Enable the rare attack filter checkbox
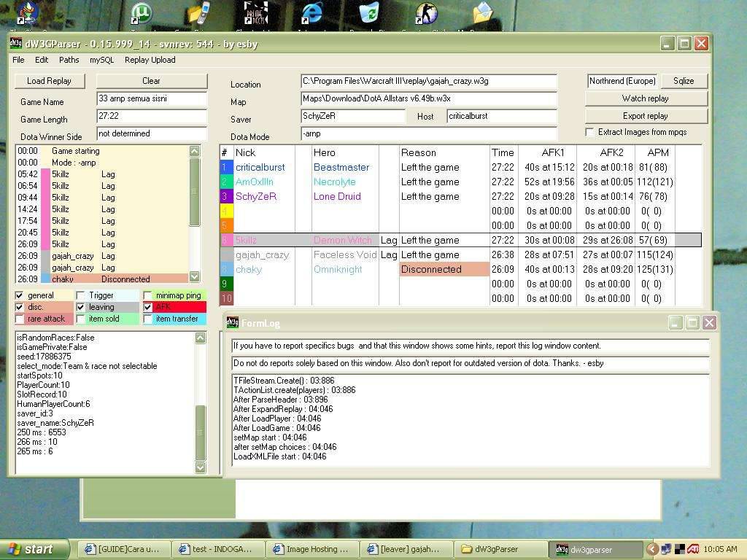Screen dimensions: 747x560 coord(20,319)
